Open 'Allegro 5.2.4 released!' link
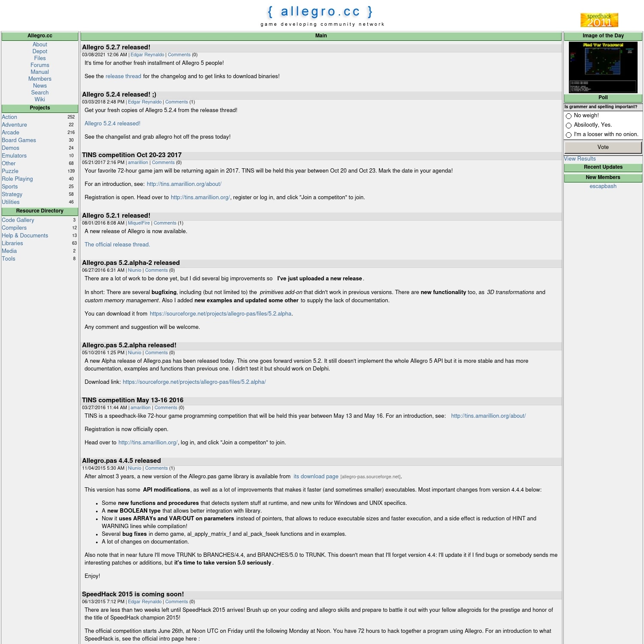644x644 pixels. coord(112,124)
